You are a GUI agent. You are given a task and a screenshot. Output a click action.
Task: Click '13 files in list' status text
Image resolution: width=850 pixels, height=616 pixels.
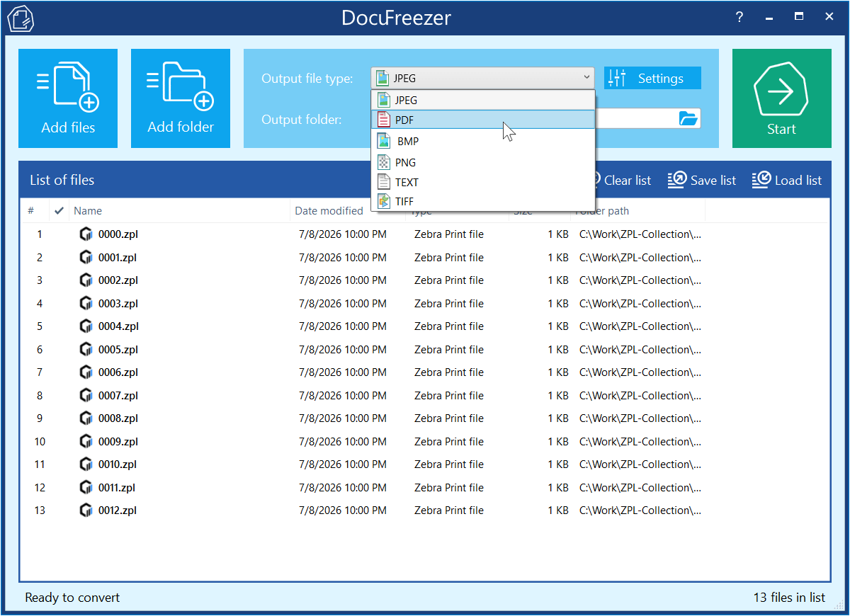click(x=789, y=598)
